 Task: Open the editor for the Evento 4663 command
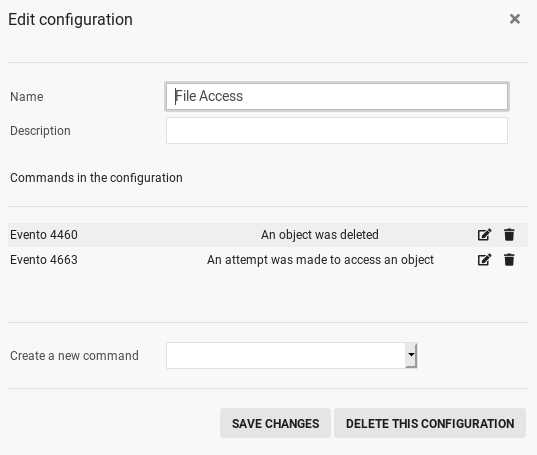[x=484, y=260]
